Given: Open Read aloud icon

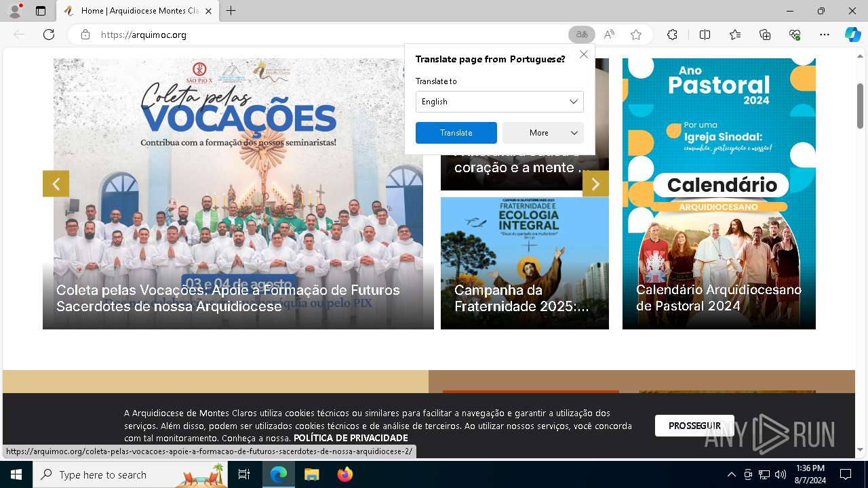Looking at the screenshot, I should coord(609,35).
